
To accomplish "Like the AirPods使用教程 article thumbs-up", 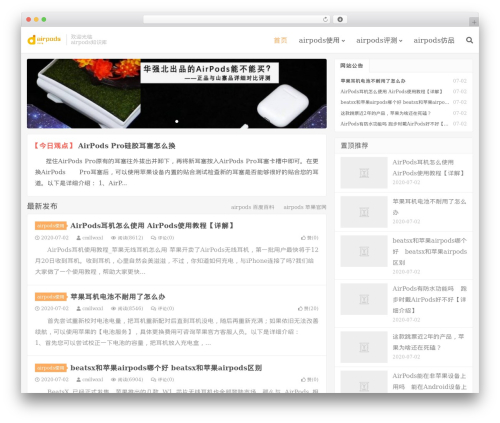I will click(303, 238).
